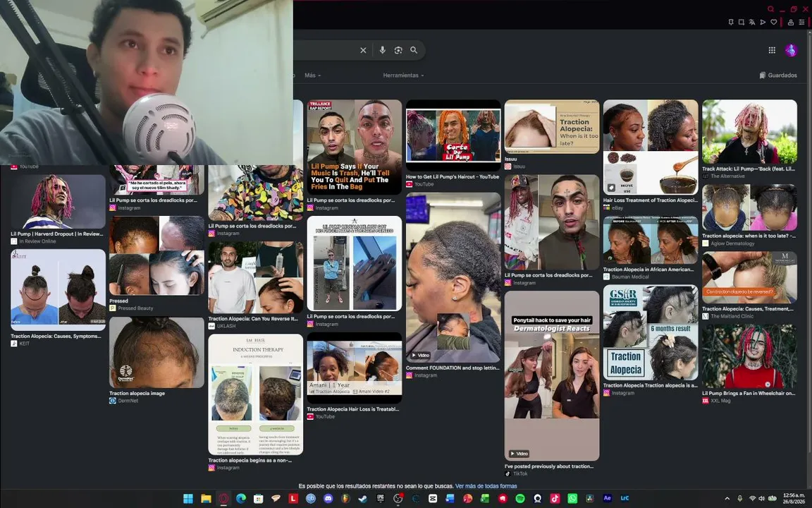The height and width of the screenshot is (508, 812).
Task: Open Spotify from the taskbar
Action: (520, 499)
